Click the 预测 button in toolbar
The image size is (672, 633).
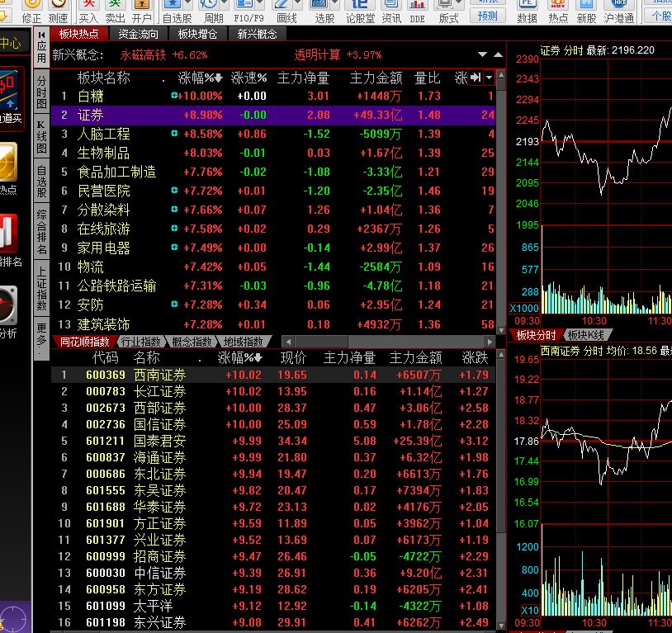click(x=488, y=16)
